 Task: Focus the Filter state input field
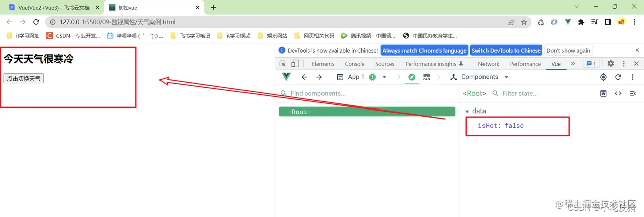click(543, 93)
